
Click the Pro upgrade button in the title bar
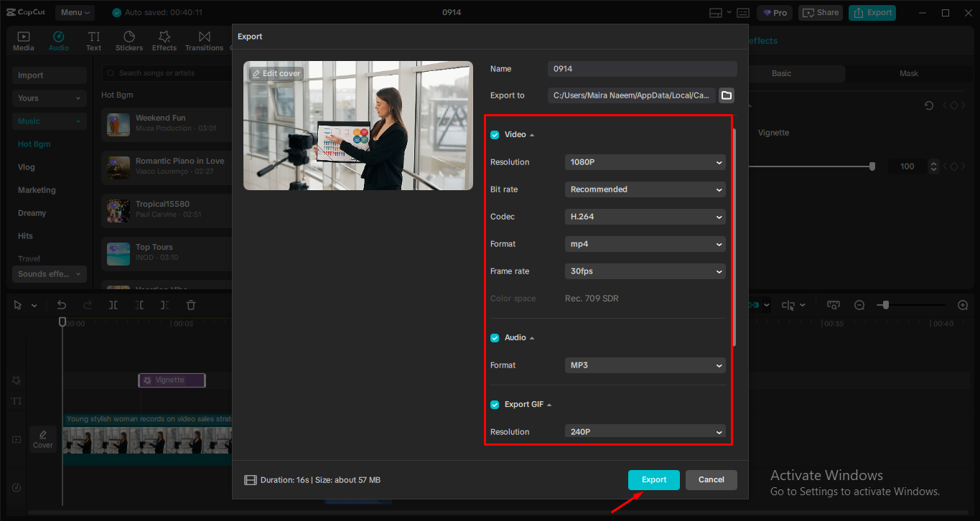coord(775,13)
